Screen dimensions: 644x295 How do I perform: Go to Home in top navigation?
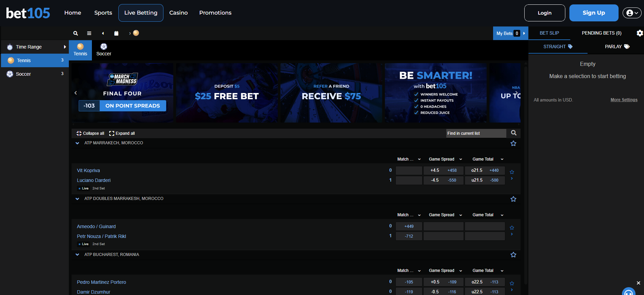[x=73, y=13]
